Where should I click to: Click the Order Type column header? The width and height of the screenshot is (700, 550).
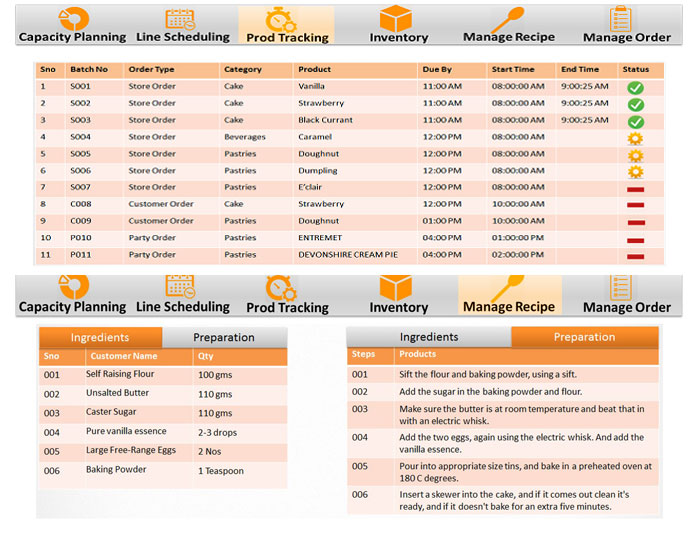[x=151, y=70]
